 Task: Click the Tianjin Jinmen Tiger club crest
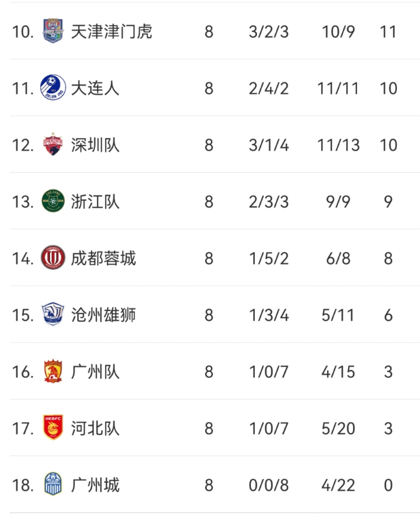coord(53,31)
